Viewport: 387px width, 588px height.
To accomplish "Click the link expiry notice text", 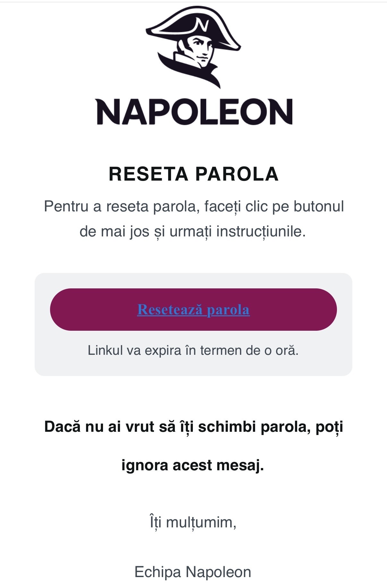I will pos(193,350).
